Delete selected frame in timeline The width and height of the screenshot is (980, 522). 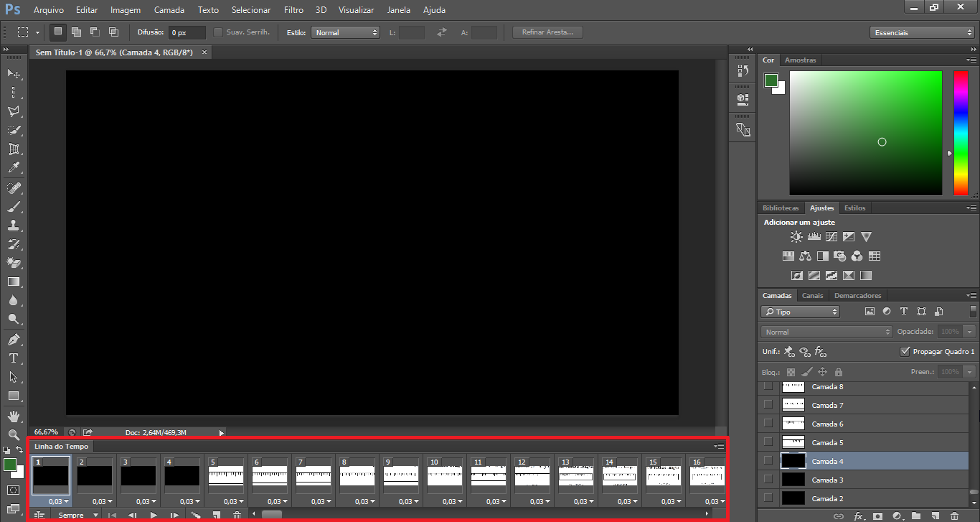pyautogui.click(x=237, y=515)
